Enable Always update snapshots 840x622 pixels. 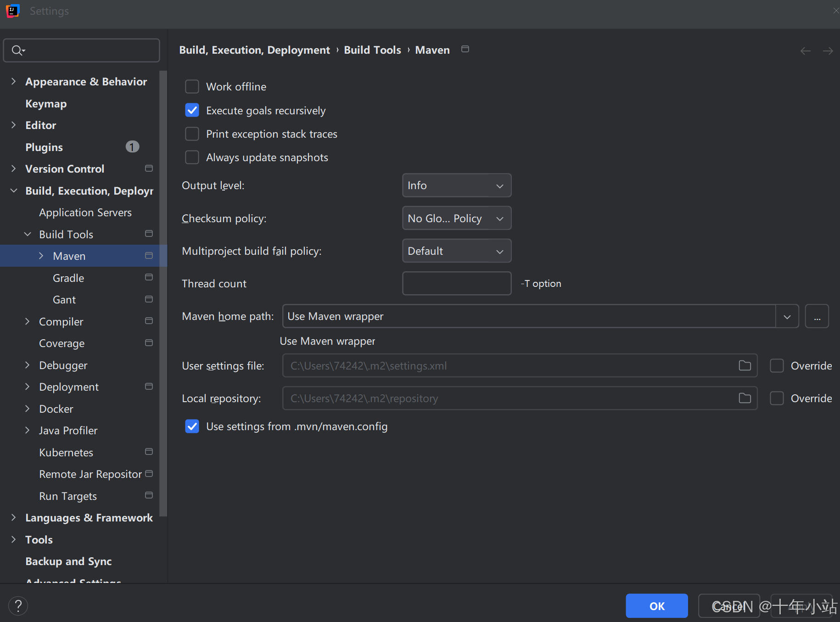click(x=192, y=157)
